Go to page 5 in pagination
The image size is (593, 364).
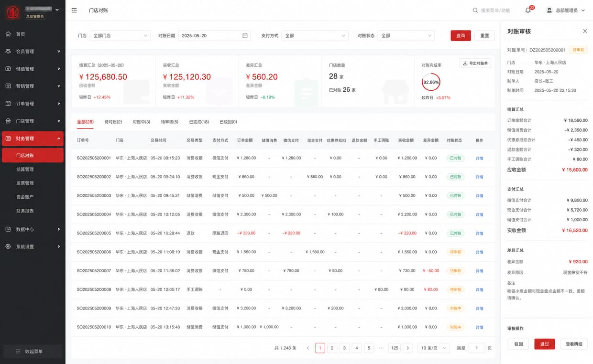[x=369, y=348]
